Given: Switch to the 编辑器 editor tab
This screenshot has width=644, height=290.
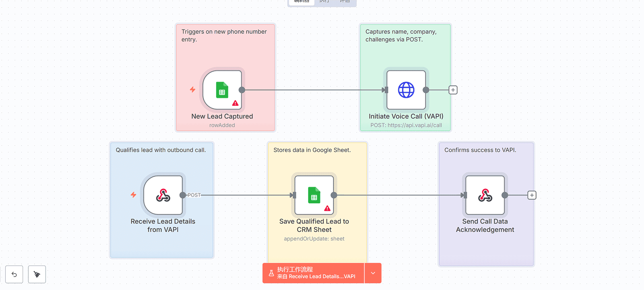Looking at the screenshot, I should point(302,2).
